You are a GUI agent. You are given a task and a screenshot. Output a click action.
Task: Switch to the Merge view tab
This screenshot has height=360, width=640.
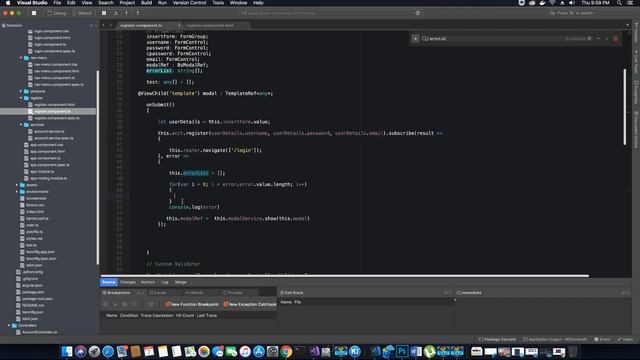pos(181,282)
